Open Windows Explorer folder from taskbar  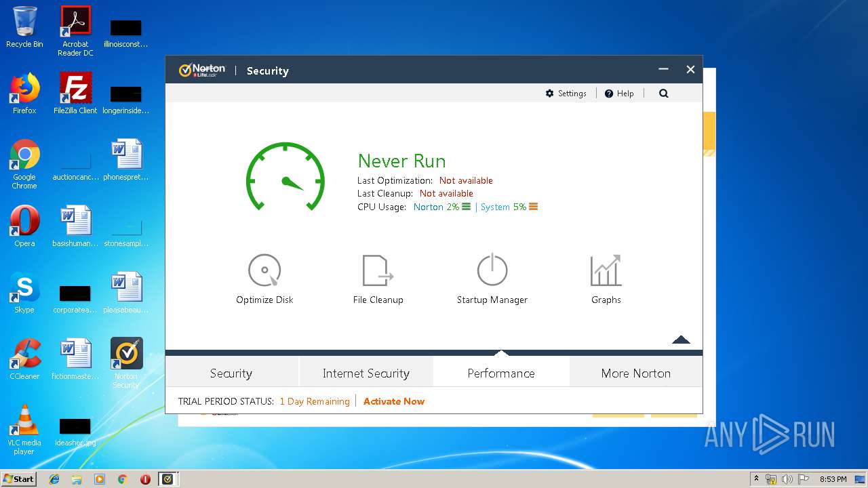(x=77, y=479)
